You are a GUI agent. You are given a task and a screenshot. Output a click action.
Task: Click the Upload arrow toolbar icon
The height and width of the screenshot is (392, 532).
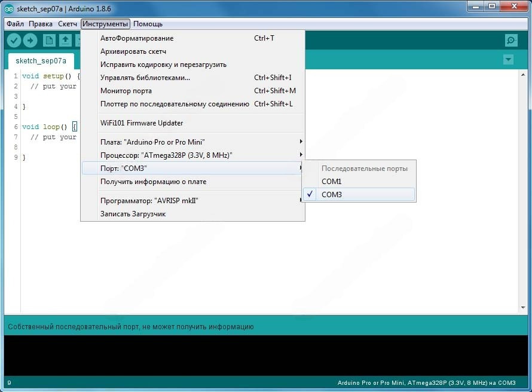tap(30, 40)
